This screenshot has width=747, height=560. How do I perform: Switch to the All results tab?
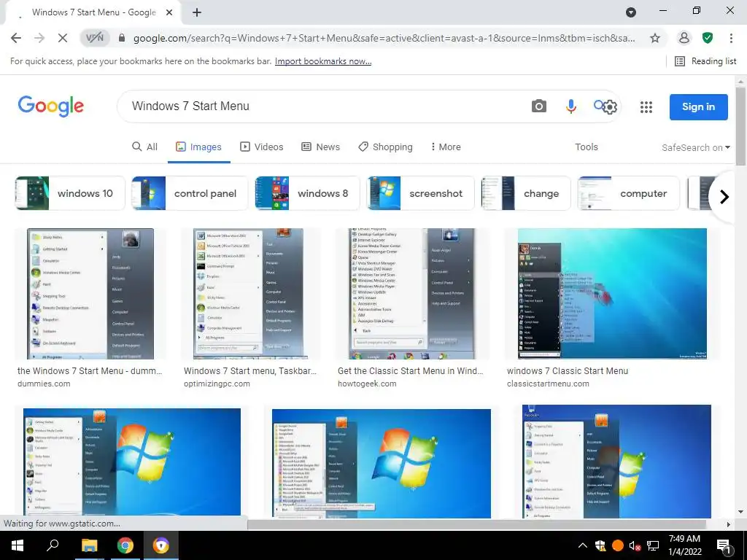coord(145,147)
